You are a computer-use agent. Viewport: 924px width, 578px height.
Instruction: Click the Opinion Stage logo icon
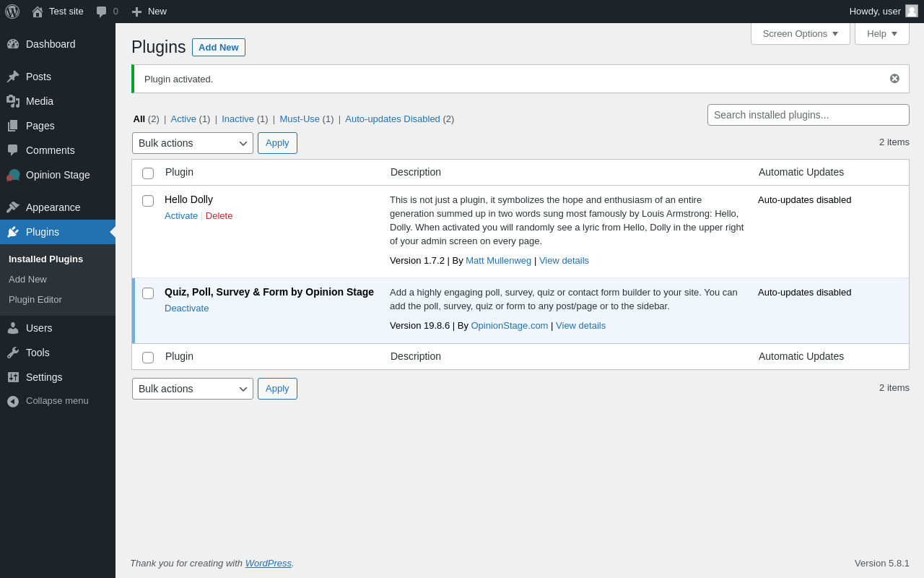[13, 175]
